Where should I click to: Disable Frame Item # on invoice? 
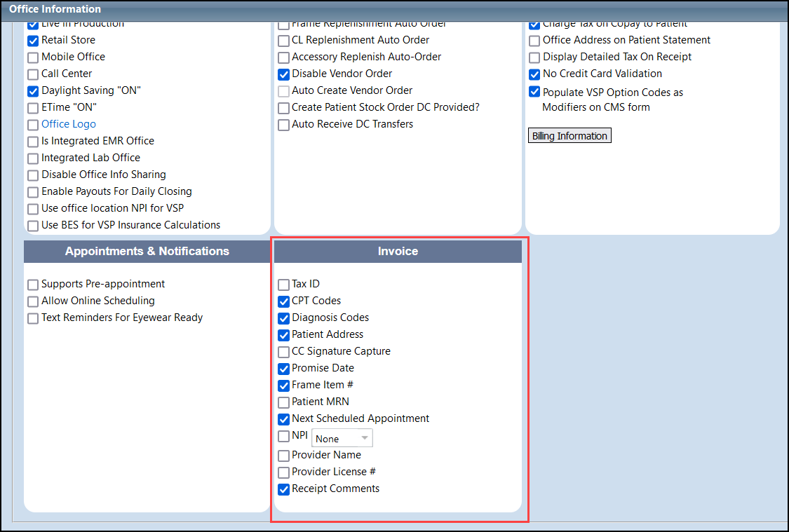click(x=284, y=386)
